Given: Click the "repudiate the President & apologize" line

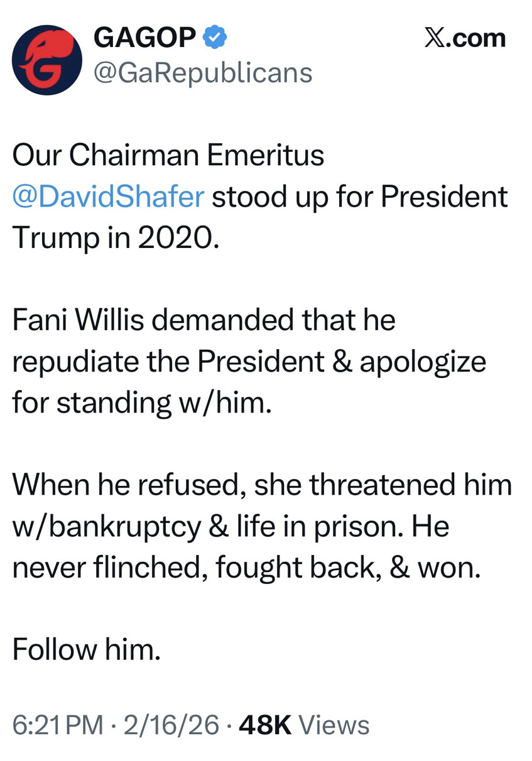Looking at the screenshot, I should [249, 362].
